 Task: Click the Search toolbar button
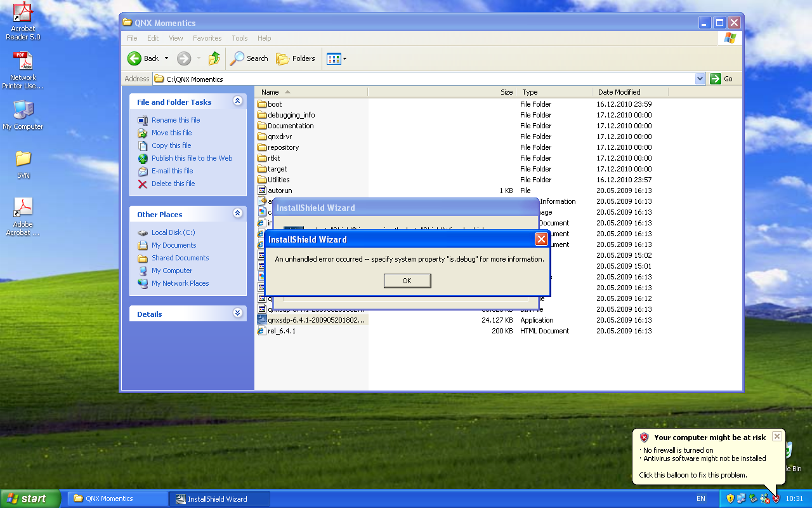click(x=249, y=58)
